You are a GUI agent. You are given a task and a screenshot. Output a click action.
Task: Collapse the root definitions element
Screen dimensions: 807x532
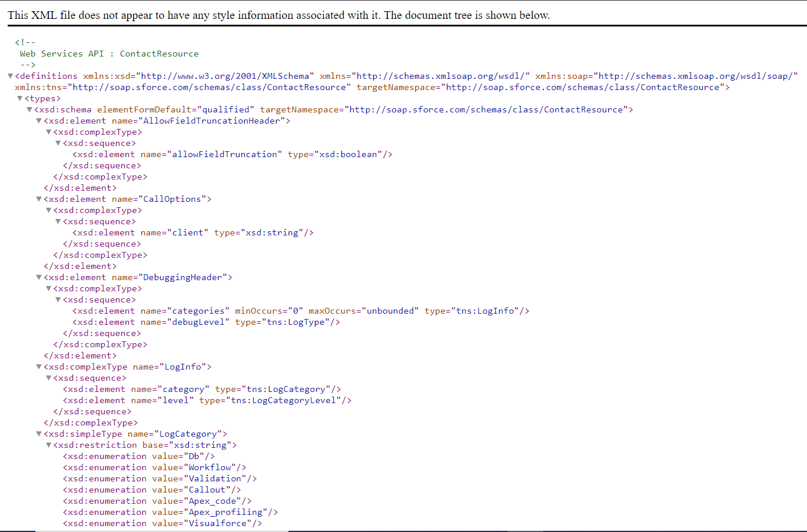pos(10,75)
